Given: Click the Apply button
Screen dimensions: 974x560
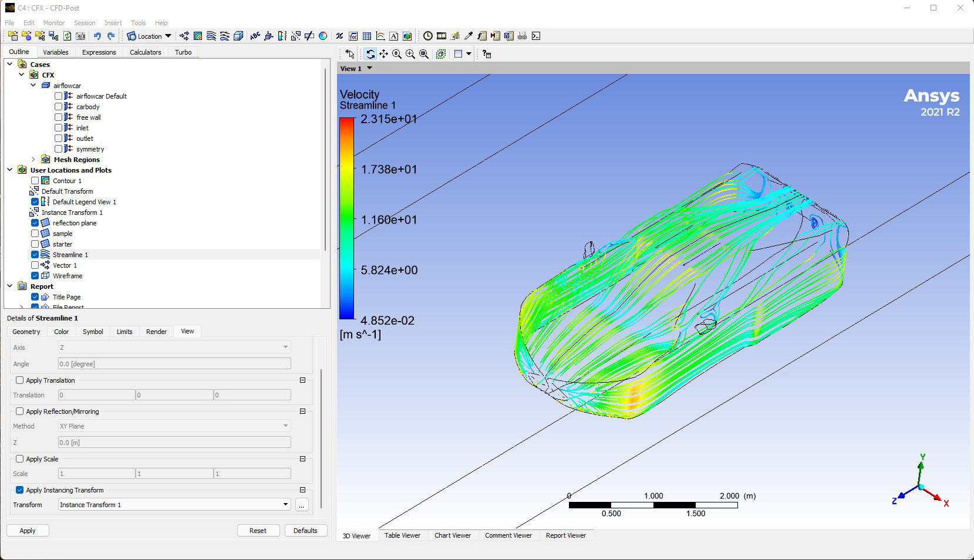Looking at the screenshot, I should pyautogui.click(x=28, y=531).
